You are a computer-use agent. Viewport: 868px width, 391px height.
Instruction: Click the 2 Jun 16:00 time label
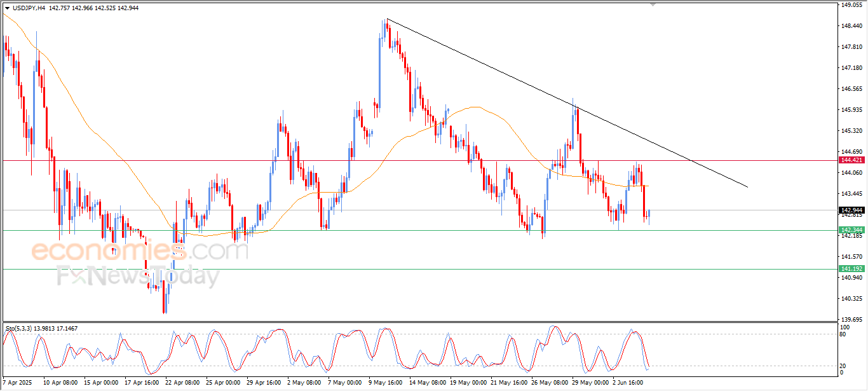click(x=629, y=383)
